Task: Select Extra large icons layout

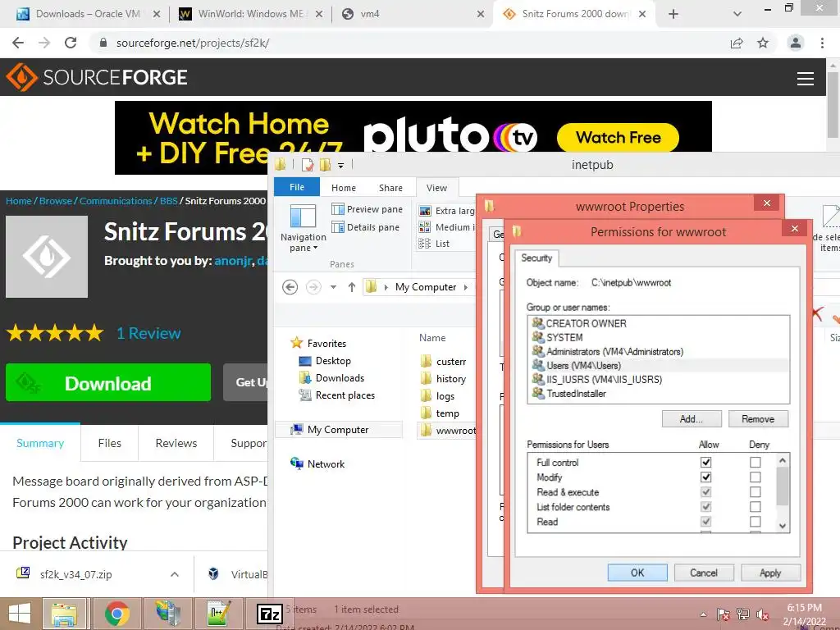Action: pos(446,211)
